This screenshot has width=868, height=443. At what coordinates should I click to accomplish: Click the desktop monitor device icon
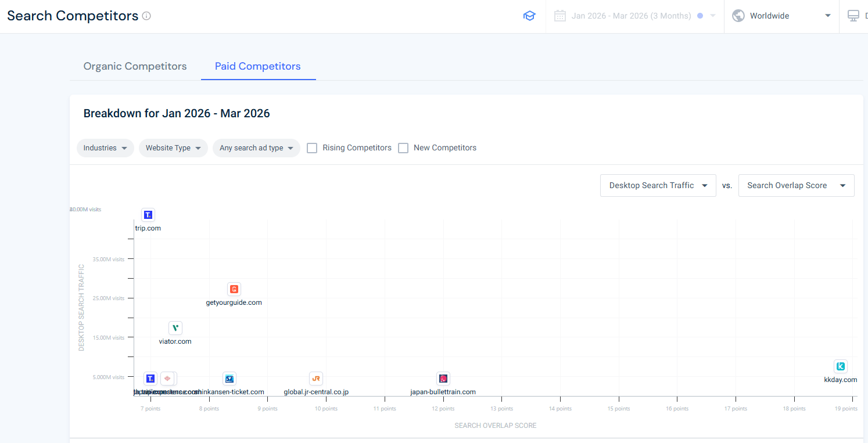(853, 16)
